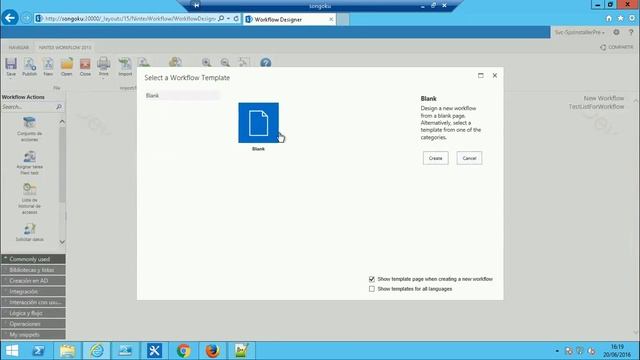
Task: Toggle 'Show template page when creating a new workflow'
Action: coord(371,279)
